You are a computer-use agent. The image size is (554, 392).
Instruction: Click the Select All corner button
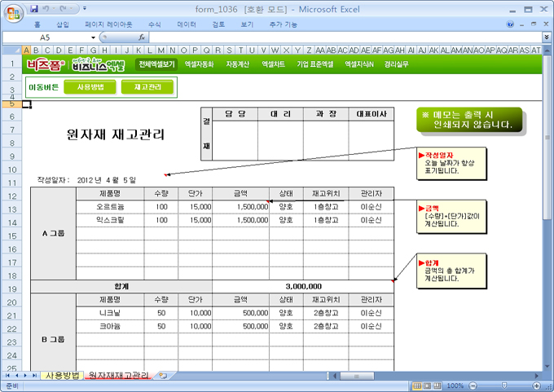point(12,51)
